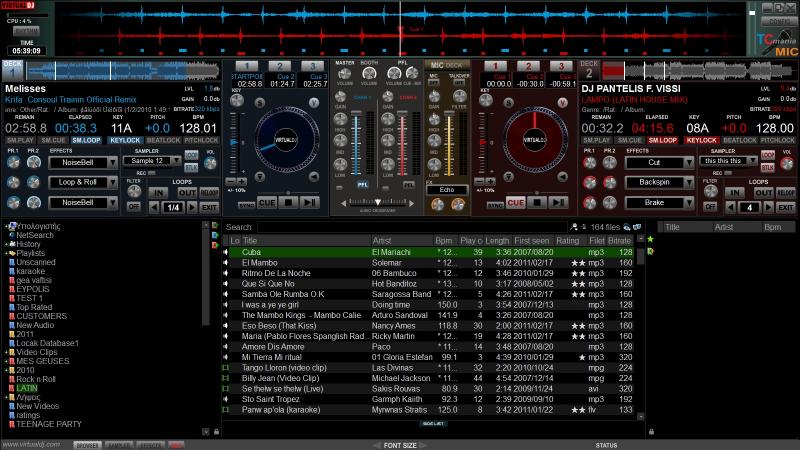Click the red CUE button on deck 2
This screenshot has height=450, width=800.
pos(515,203)
